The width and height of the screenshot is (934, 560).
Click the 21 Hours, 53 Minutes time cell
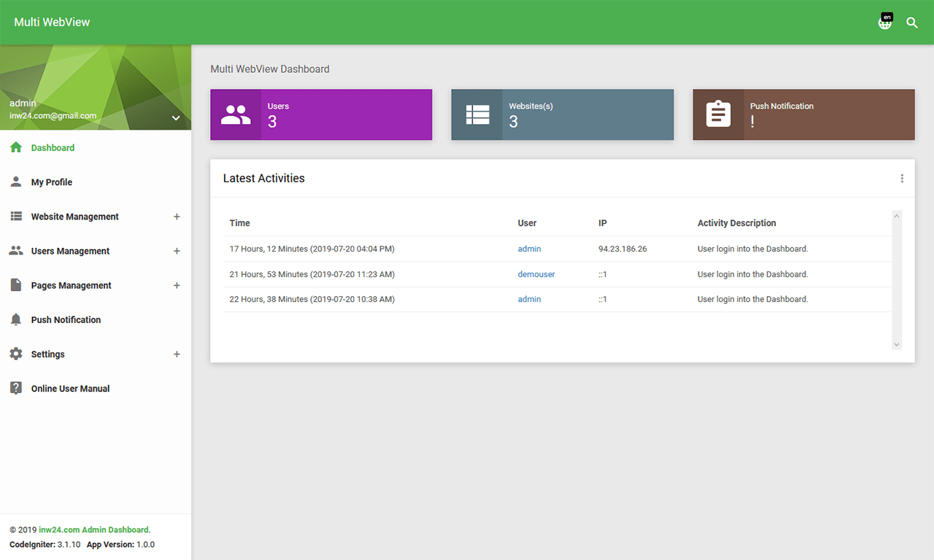coord(312,274)
